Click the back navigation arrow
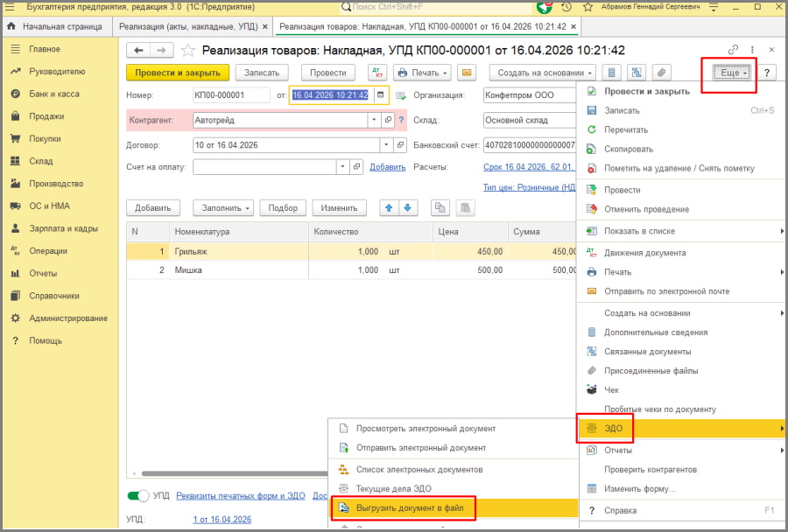This screenshot has width=788, height=532. point(139,51)
